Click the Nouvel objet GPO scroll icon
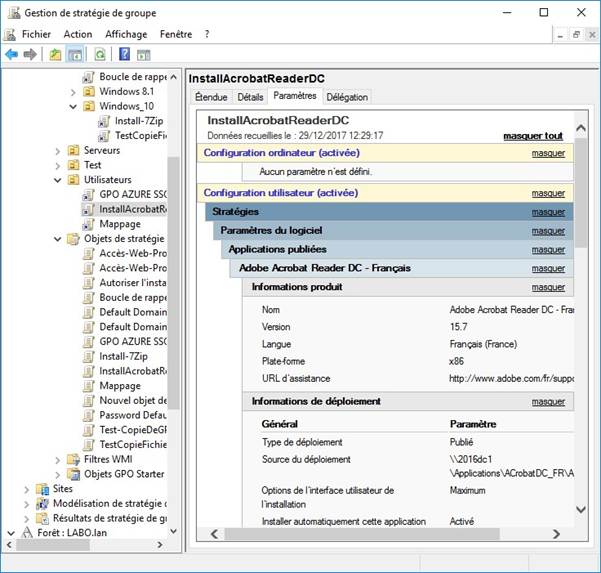601x573 pixels. tap(89, 401)
